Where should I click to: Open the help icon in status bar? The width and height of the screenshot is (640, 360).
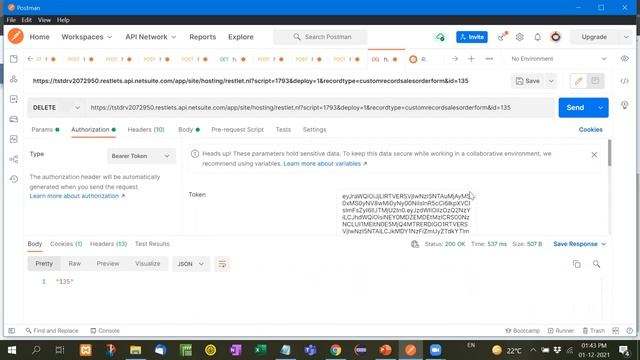(x=629, y=331)
